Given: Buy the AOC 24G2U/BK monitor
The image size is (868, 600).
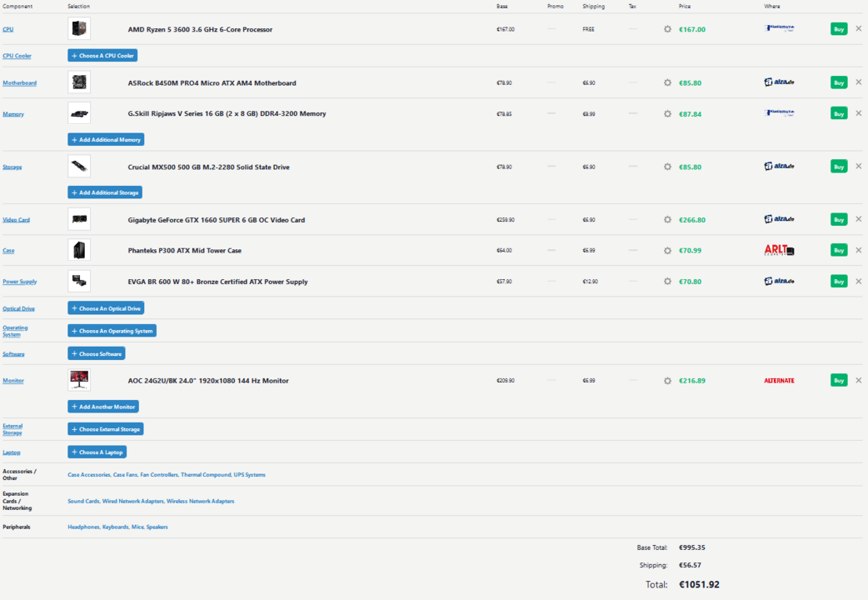Looking at the screenshot, I should pos(839,380).
